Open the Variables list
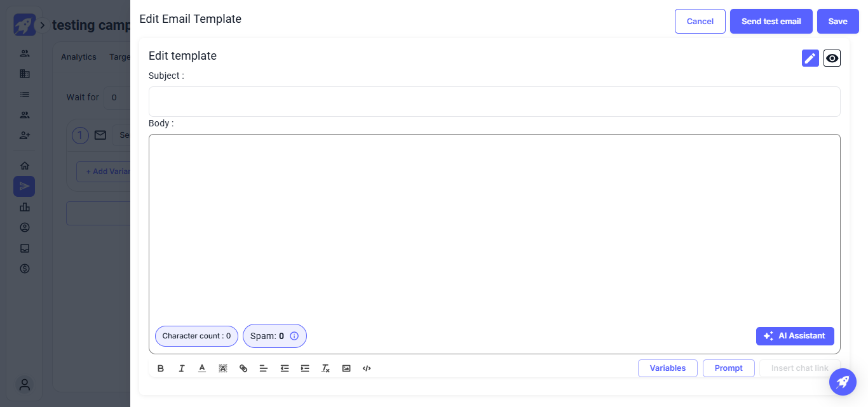This screenshot has height=407, width=868. 667,368
